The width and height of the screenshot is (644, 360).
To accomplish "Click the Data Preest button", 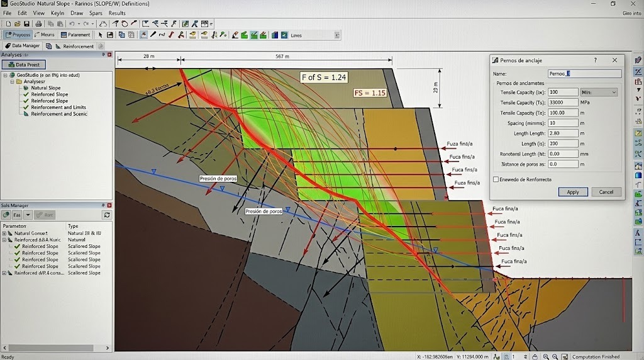I will 24,65.
